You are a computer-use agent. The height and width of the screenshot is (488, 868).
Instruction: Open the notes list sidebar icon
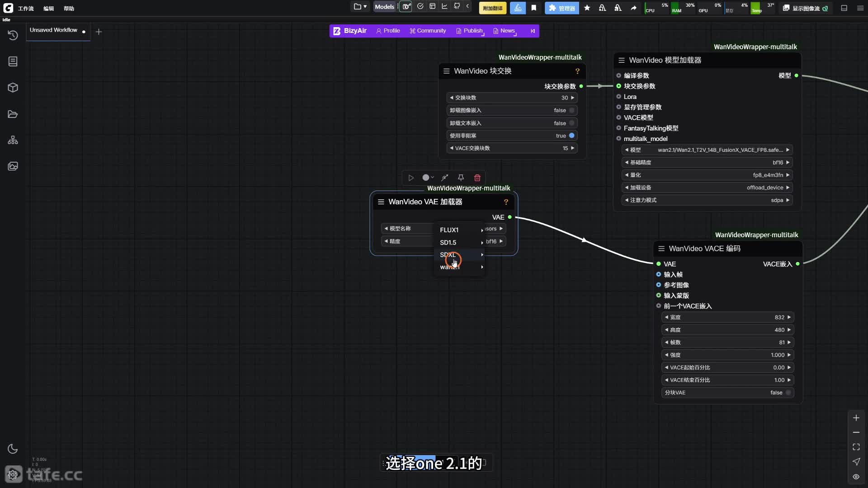tap(13, 61)
